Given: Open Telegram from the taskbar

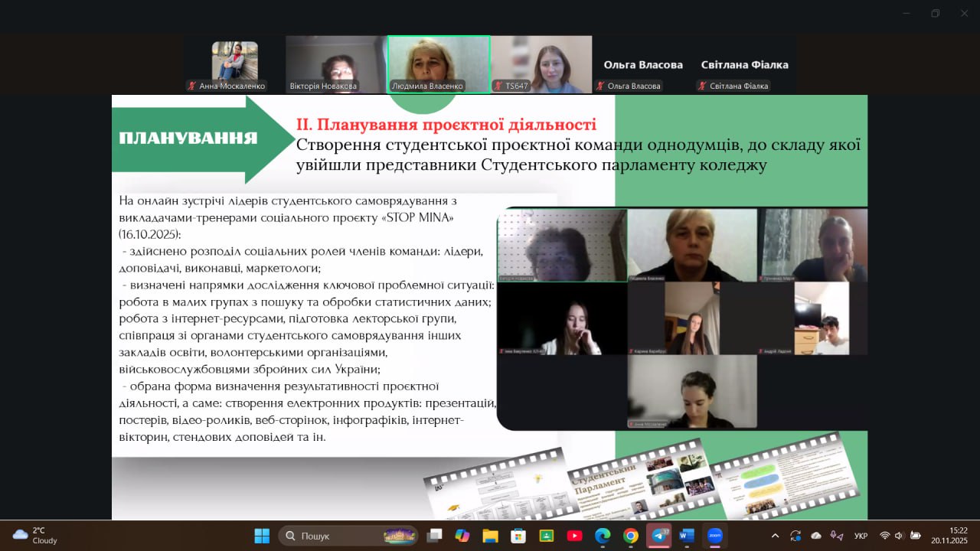Looking at the screenshot, I should pyautogui.click(x=658, y=536).
